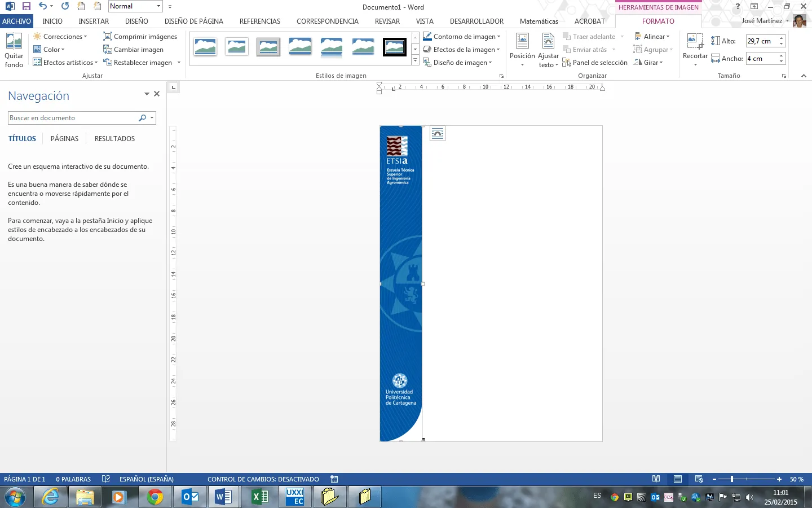Viewport: 812px width, 508px height.
Task: Click the layout options icon beside image
Action: 438,134
